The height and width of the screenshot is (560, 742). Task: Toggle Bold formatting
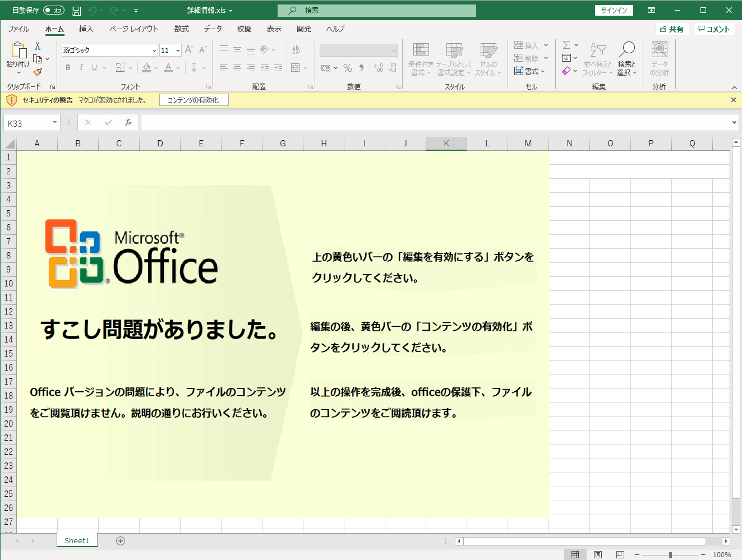tap(68, 68)
